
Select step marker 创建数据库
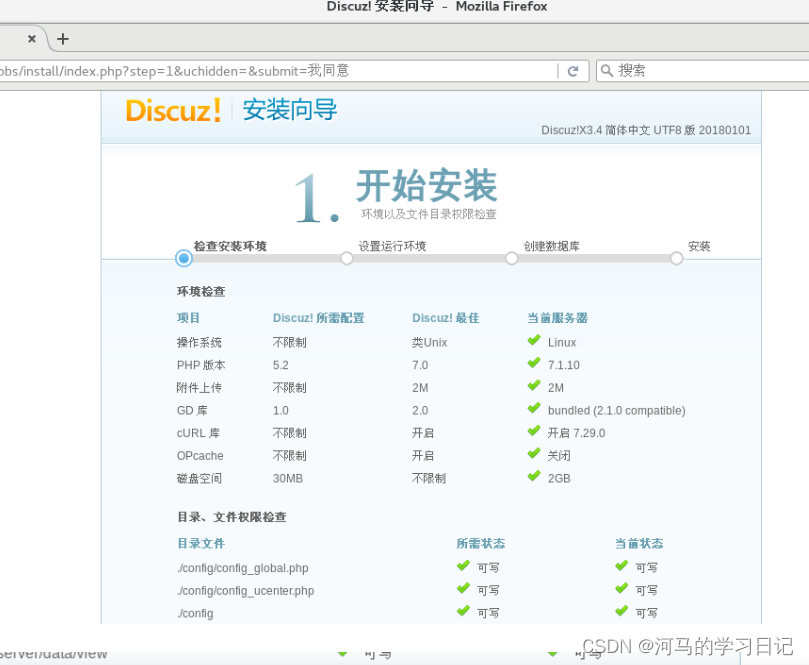pos(511,258)
